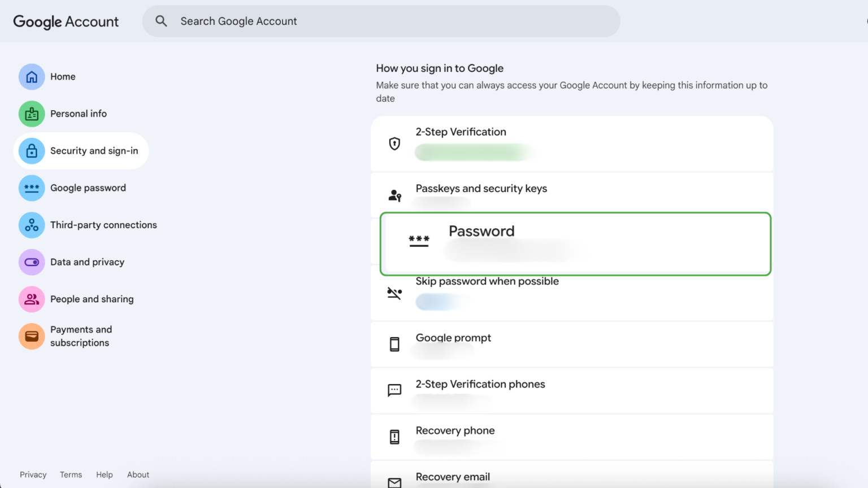The width and height of the screenshot is (868, 488).
Task: Click the 2-Step Verification phones message icon
Action: (394, 390)
